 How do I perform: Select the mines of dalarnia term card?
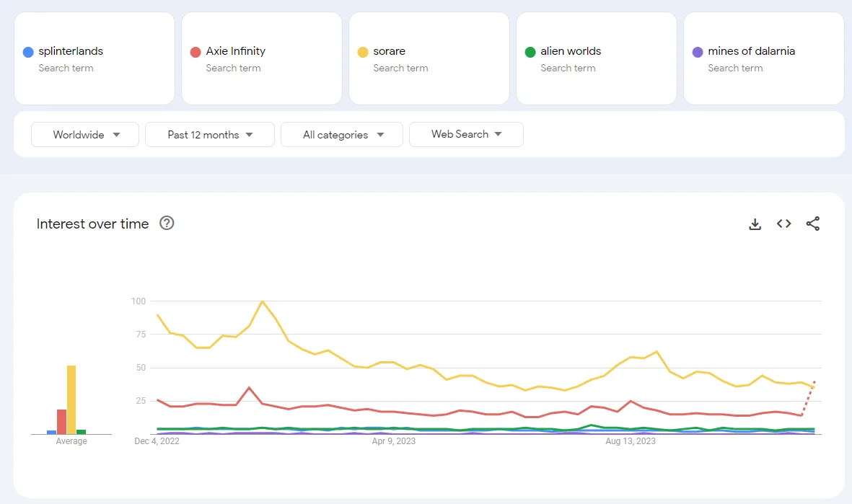pos(764,58)
